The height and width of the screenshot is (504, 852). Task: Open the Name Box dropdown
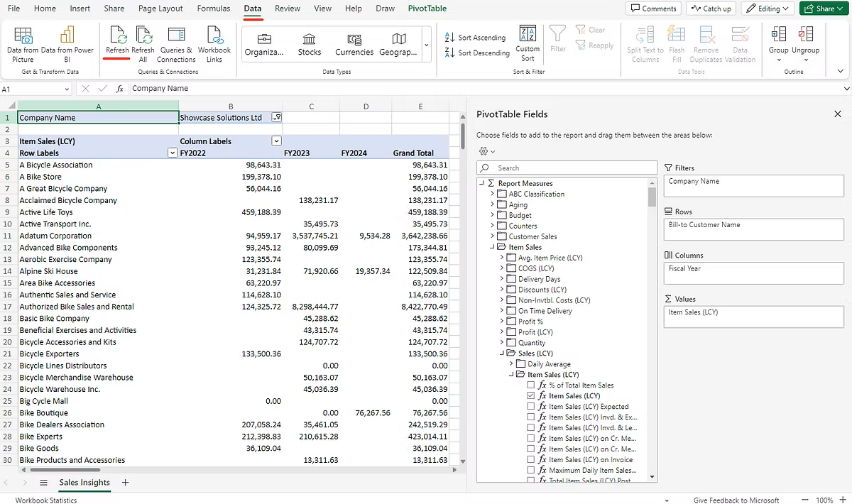point(67,89)
